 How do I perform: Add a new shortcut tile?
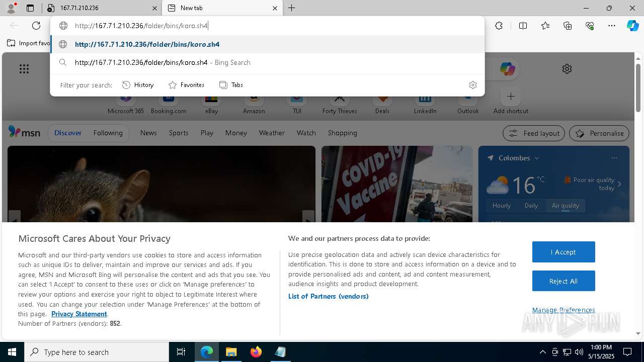[511, 101]
